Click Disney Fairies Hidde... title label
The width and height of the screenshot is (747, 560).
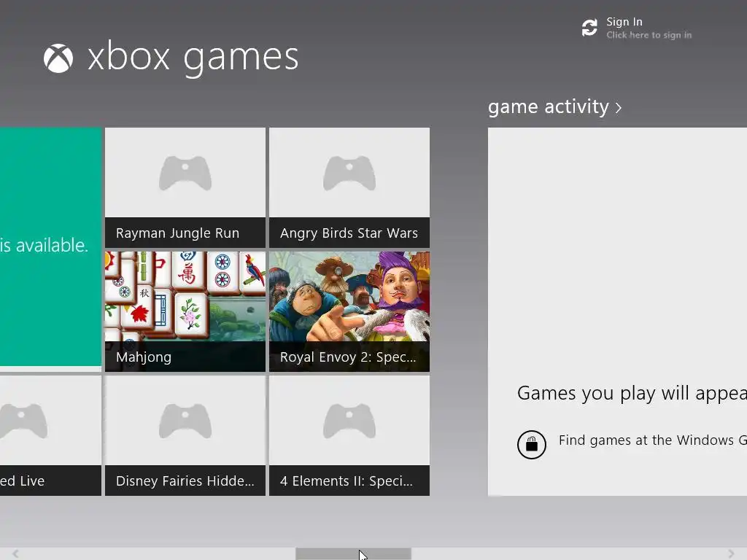pos(185,481)
